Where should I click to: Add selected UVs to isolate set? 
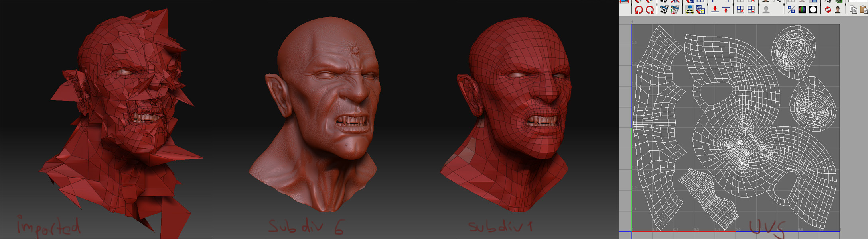click(740, 10)
